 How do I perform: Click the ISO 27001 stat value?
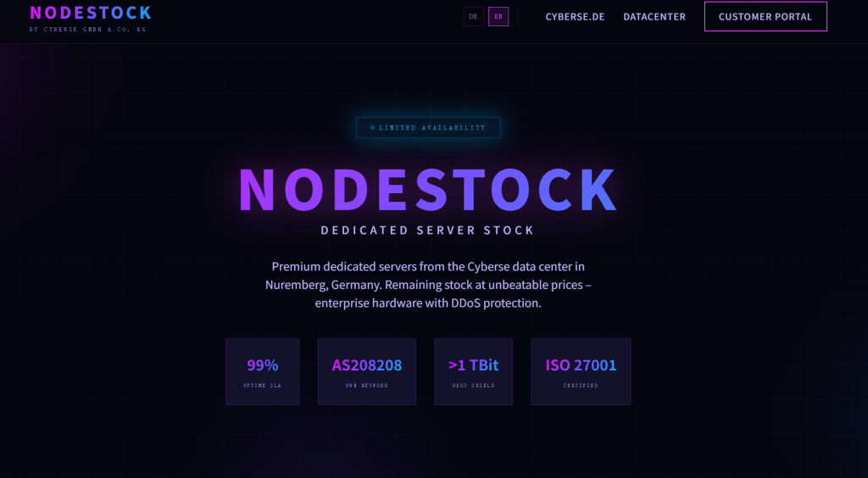pyautogui.click(x=581, y=365)
